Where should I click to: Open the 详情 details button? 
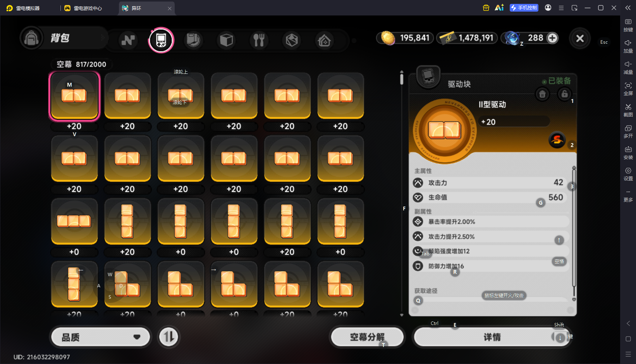[x=492, y=337]
